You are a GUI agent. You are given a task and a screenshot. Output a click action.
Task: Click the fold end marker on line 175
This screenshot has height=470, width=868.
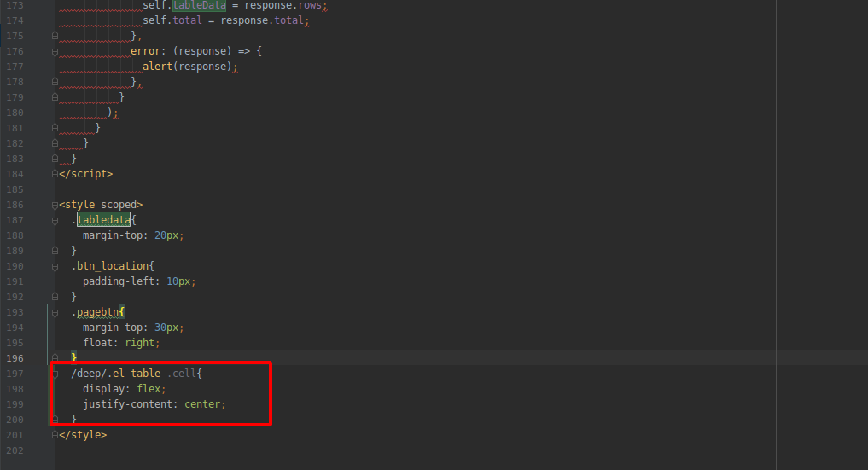(55, 36)
